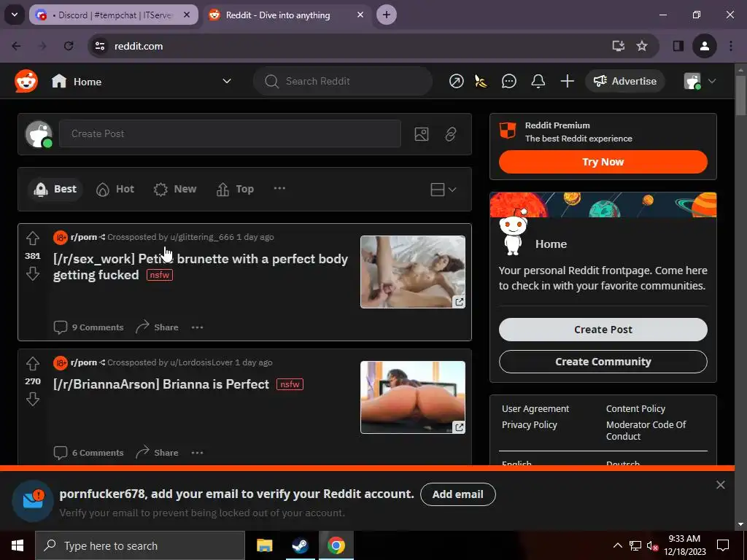The height and width of the screenshot is (560, 747).
Task: Click the Add email button
Action: 458,494
